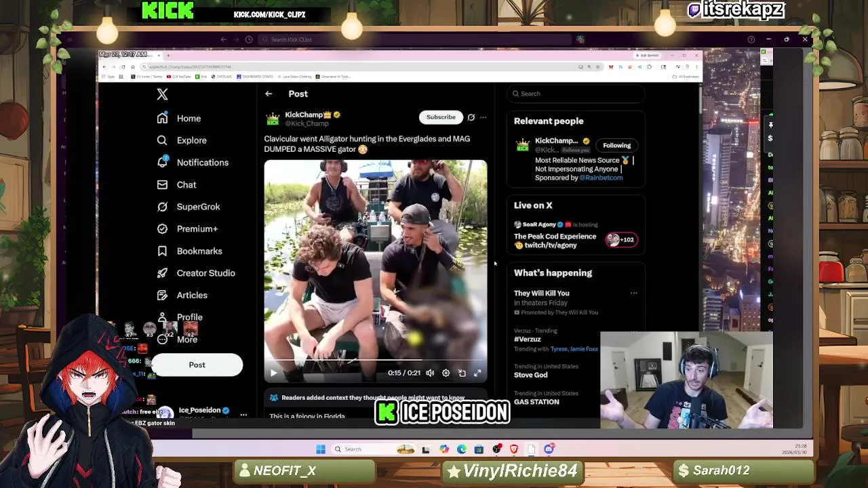The image size is (868, 488).
Task: Open the #Verzuz trending topic
Action: point(527,339)
